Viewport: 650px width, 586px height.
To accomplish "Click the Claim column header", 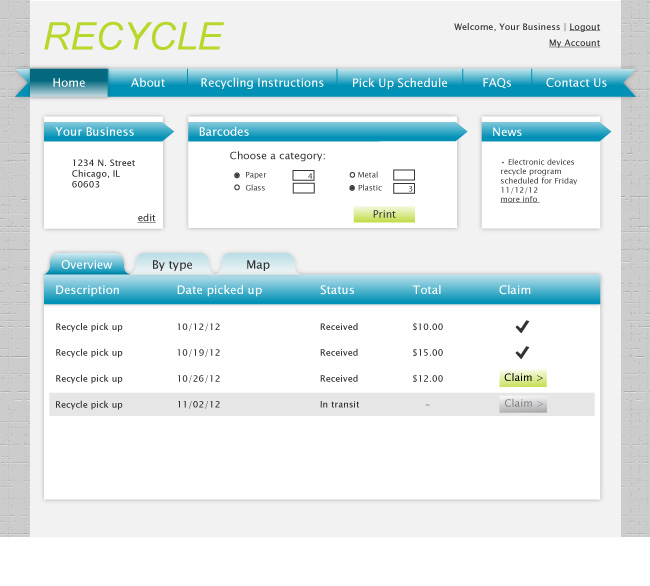I will [x=514, y=290].
